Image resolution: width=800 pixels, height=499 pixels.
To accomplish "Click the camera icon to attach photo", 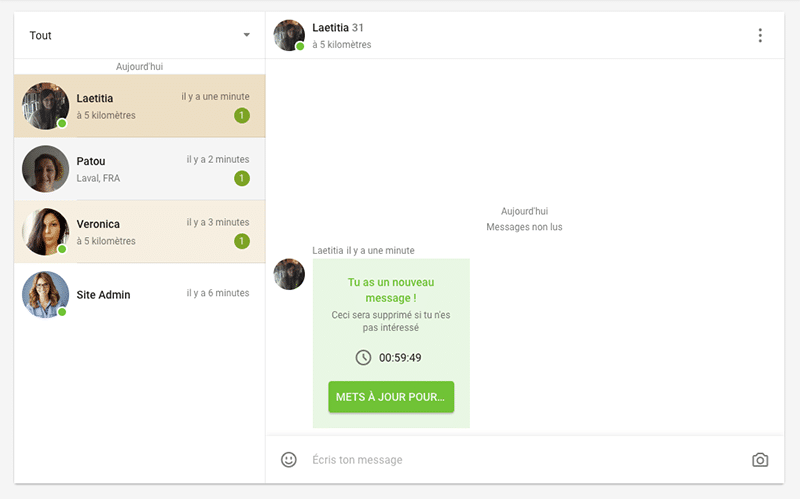I will click(760, 460).
